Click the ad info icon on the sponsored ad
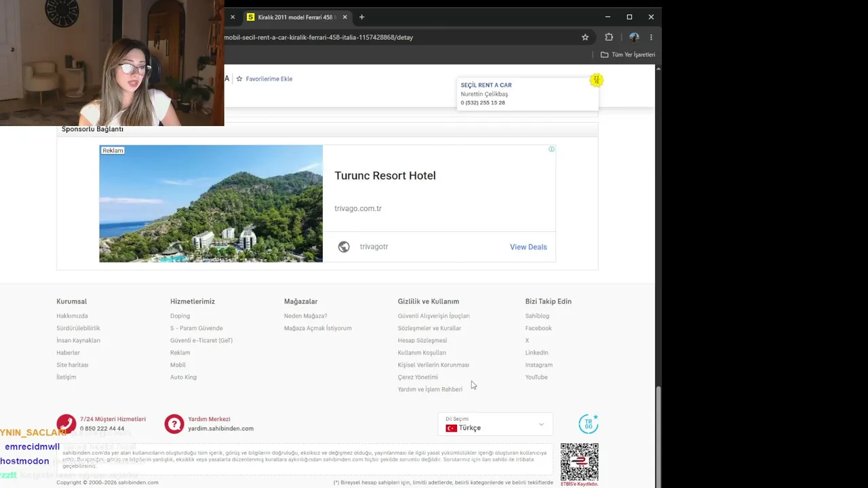Viewport: 868px width, 488px height. [x=551, y=149]
